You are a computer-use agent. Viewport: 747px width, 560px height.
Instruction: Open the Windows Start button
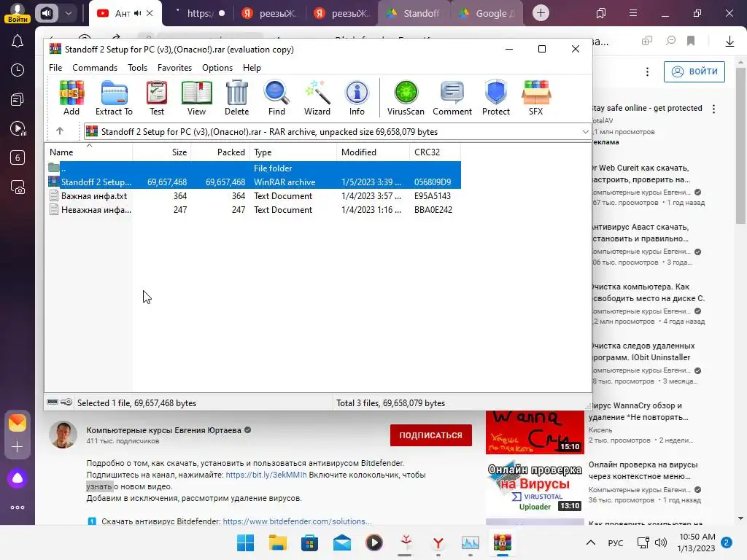[245, 542]
